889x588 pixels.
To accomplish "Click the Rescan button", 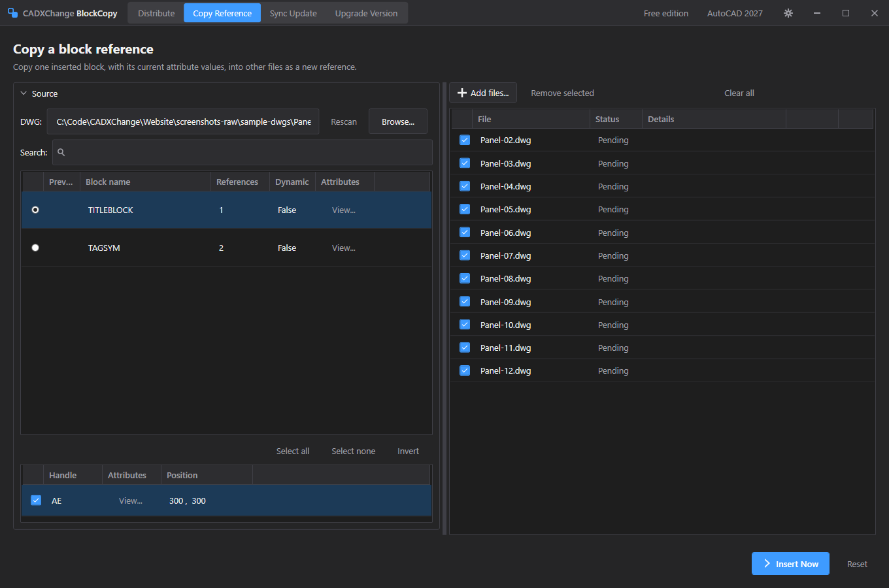I will (x=344, y=122).
